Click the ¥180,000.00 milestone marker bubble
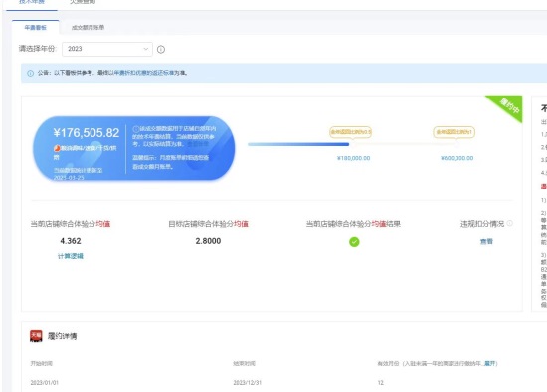Image resolution: width=547 pixels, height=392 pixels. click(x=351, y=132)
